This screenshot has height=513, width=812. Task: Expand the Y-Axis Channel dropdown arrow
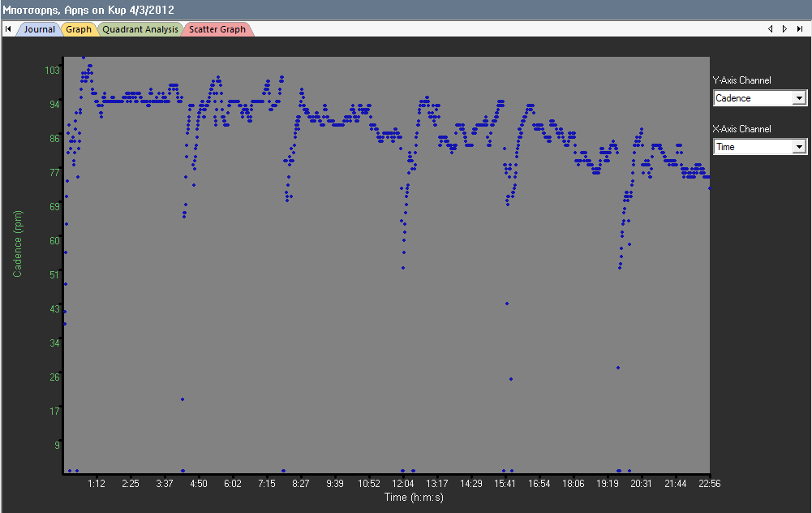[x=799, y=98]
